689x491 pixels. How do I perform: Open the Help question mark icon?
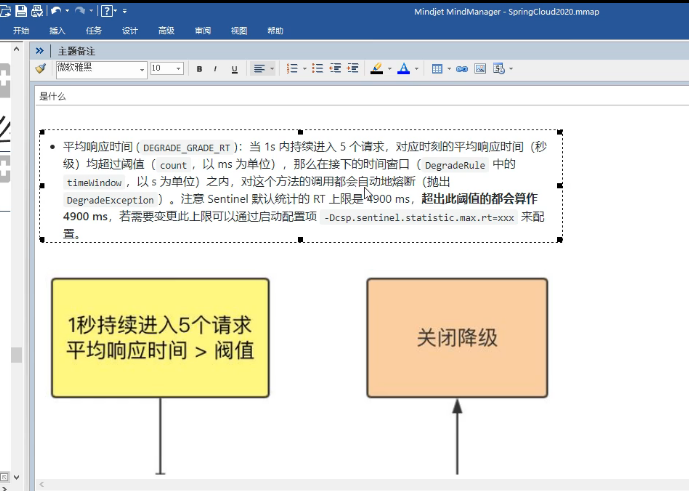(107, 11)
